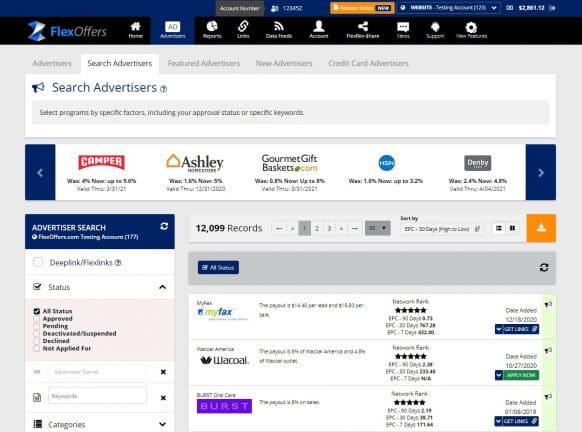582x432 pixels.
Task: Switch to Featured Advertisers tab
Action: pos(204,63)
